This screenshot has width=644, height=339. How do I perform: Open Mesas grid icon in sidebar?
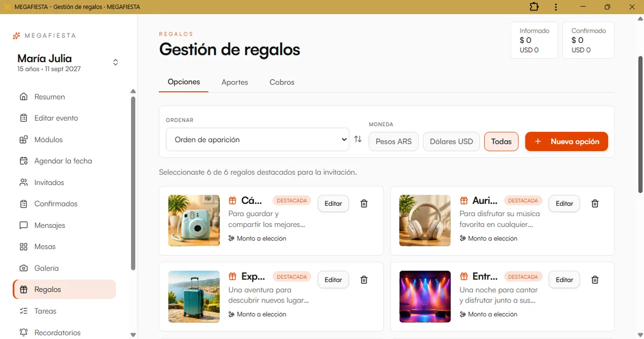tap(24, 247)
